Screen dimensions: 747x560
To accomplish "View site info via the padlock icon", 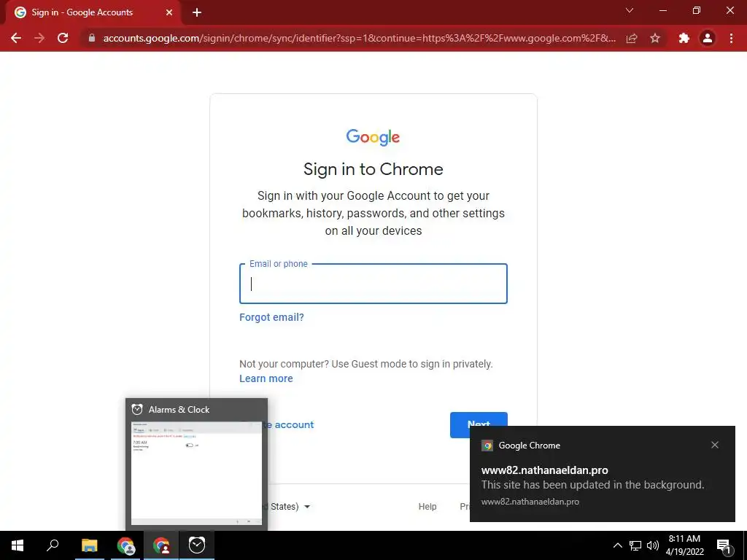I will click(x=92, y=38).
